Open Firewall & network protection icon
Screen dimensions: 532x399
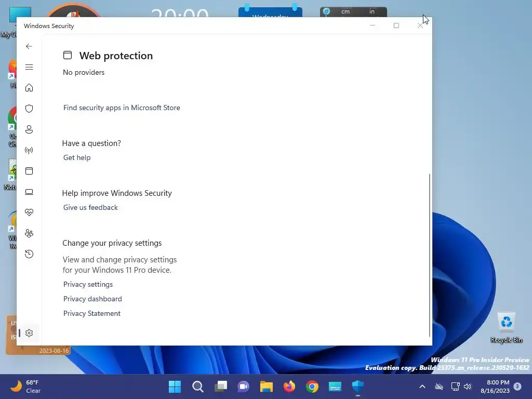click(29, 150)
